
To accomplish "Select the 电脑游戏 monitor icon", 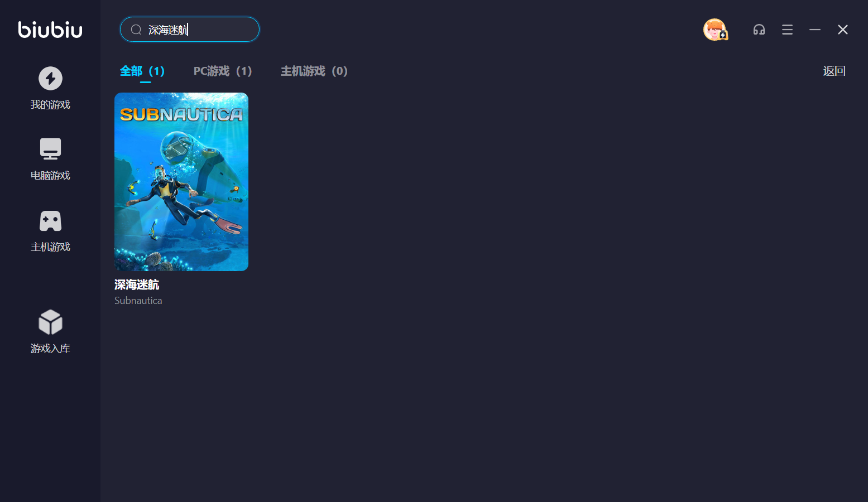I will click(50, 149).
